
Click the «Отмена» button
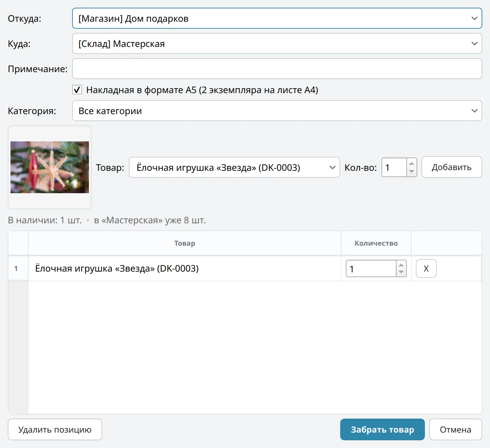click(x=455, y=429)
